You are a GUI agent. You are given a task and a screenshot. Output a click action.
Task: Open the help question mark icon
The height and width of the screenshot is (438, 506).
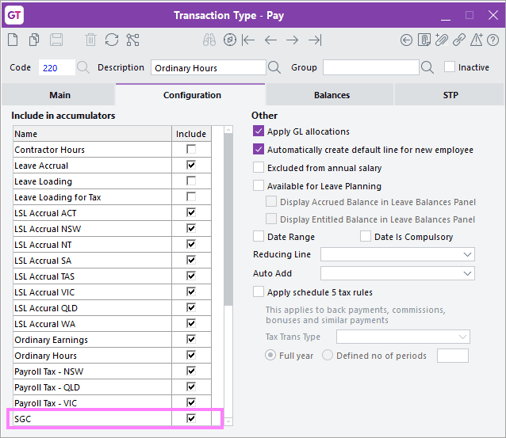coord(493,40)
